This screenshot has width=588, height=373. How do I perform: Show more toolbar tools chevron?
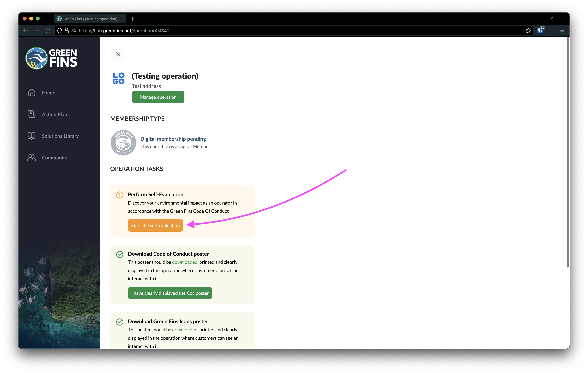(551, 31)
